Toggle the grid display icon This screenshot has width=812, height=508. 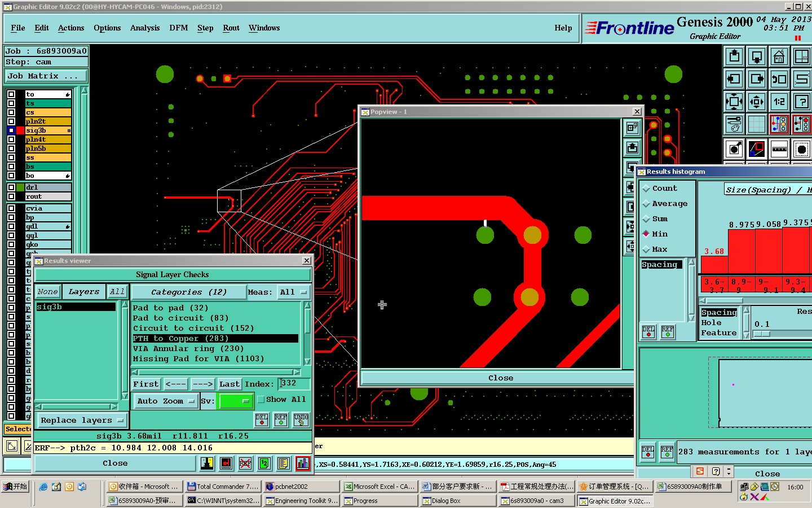[x=757, y=124]
